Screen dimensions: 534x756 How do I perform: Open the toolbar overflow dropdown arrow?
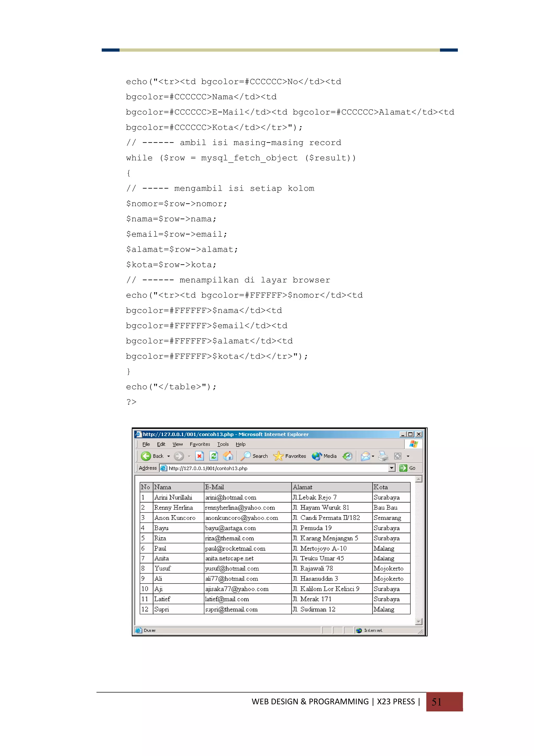click(x=408, y=456)
